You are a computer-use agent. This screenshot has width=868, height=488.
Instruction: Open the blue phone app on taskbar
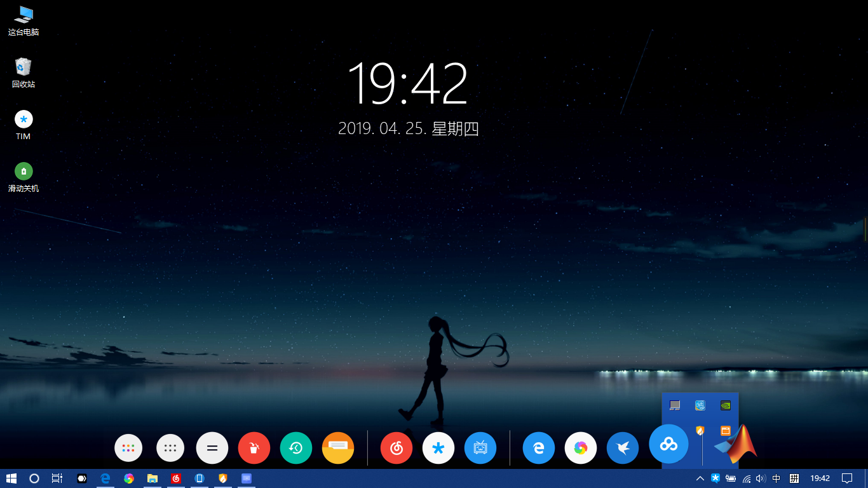[200, 478]
